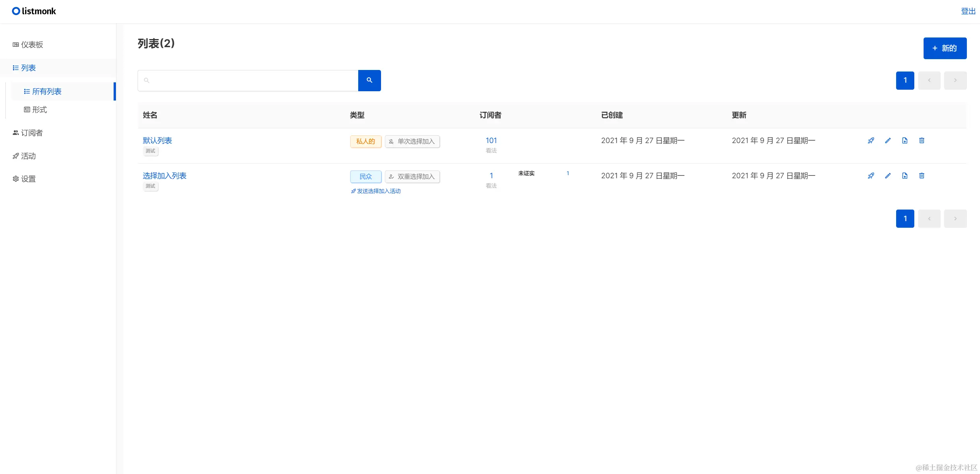Viewport: 980px width, 474px height.
Task: Click import file icon for 默认列表 row
Action: tap(905, 141)
